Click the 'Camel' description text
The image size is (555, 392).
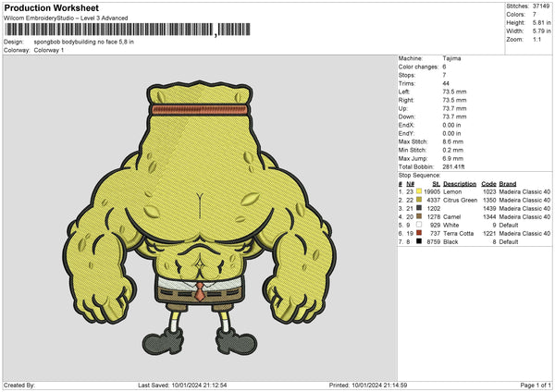coord(452,217)
